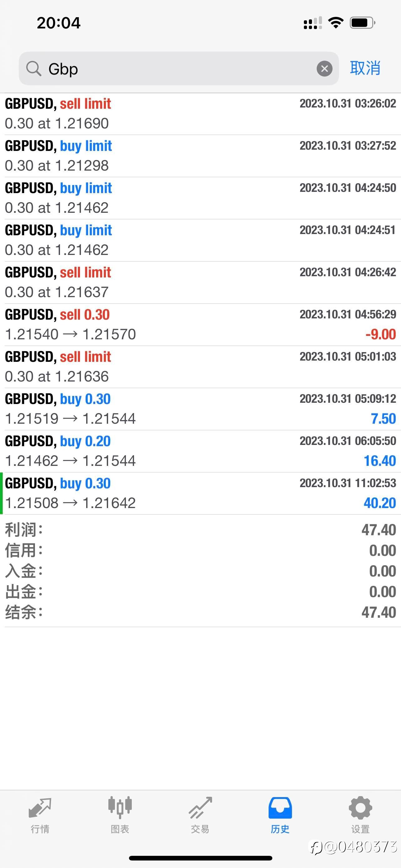Viewport: 401px width, 868px height.
Task: Clear the Gbp search text
Action: tap(324, 69)
